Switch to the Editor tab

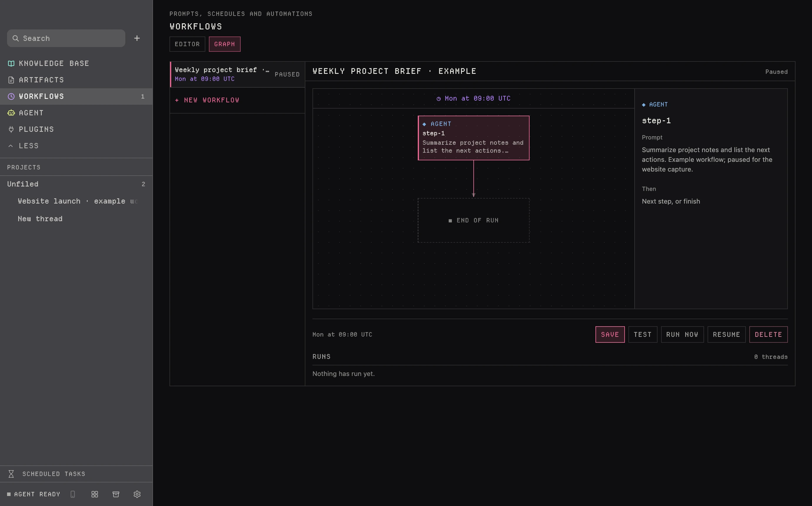(187, 44)
